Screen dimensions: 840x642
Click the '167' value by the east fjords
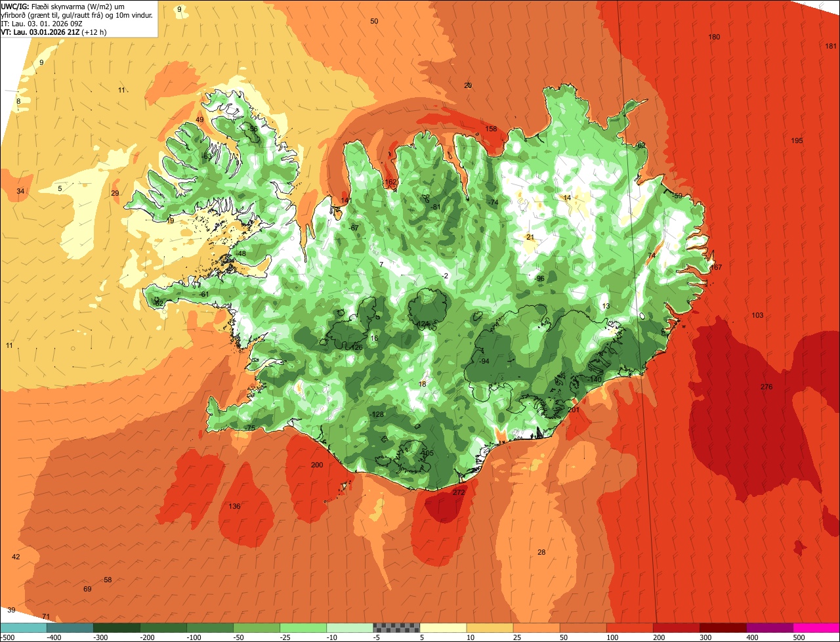point(716,267)
